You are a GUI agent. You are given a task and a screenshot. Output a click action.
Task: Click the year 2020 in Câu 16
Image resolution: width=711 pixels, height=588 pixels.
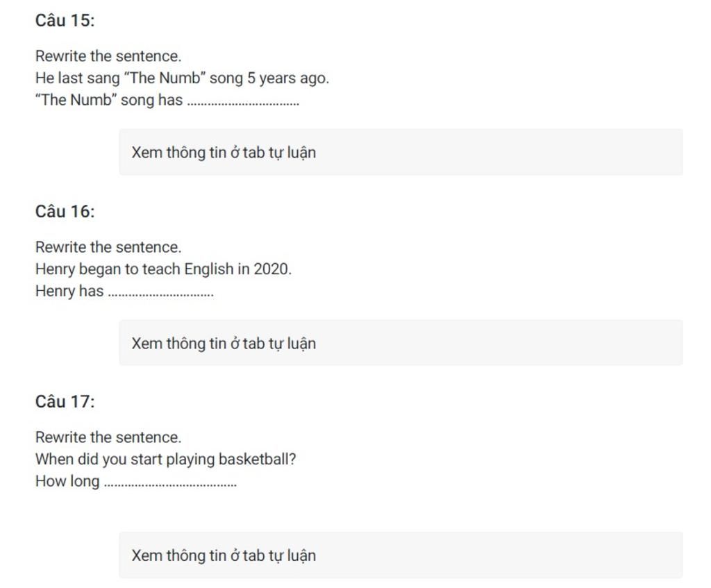pyautogui.click(x=272, y=269)
